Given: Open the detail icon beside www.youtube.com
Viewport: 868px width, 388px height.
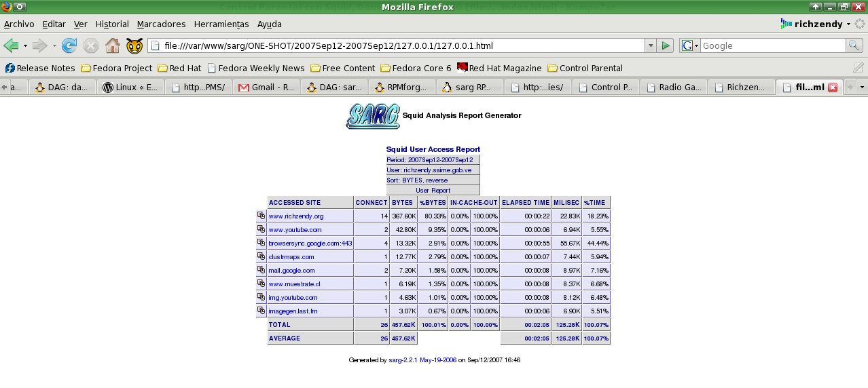Looking at the screenshot, I should pyautogui.click(x=261, y=229).
